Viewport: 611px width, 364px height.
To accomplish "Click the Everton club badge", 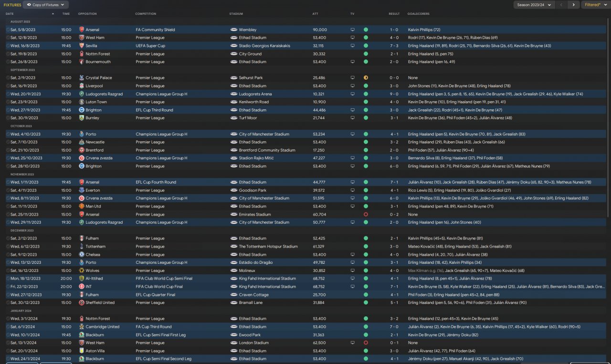I will coord(82,190).
